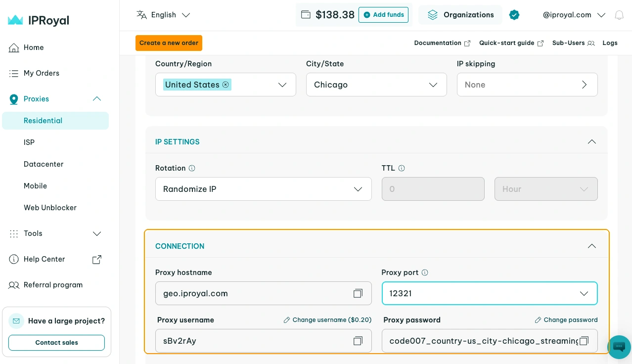Click the Organizations layers icon
Image resolution: width=632 pixels, height=364 pixels.
coord(433,15)
